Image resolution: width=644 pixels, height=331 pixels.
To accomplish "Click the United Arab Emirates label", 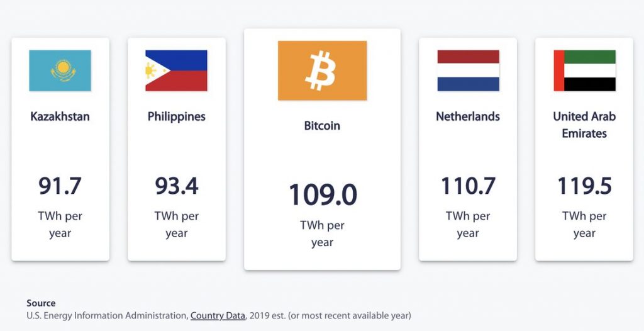I will pos(584,125).
